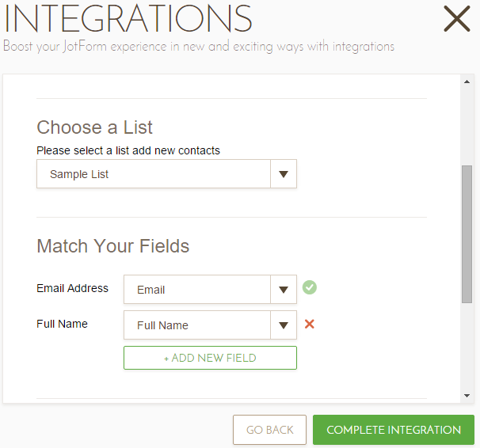Viewport: 480px width, 448px height.
Task: Click the Full Name row label
Action: click(x=62, y=324)
